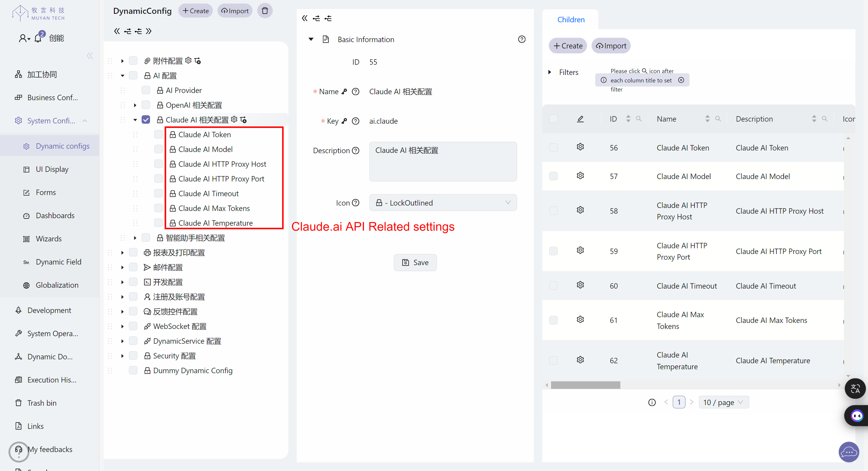The image size is (868, 471).
Task: Go to UI Display menu item
Action: [52, 169]
